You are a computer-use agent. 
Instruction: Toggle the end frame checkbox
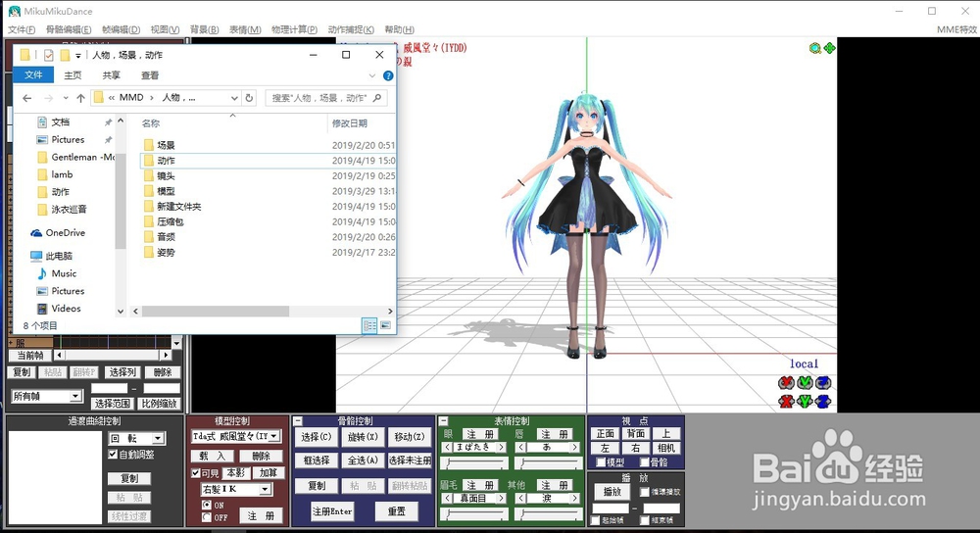tap(645, 520)
